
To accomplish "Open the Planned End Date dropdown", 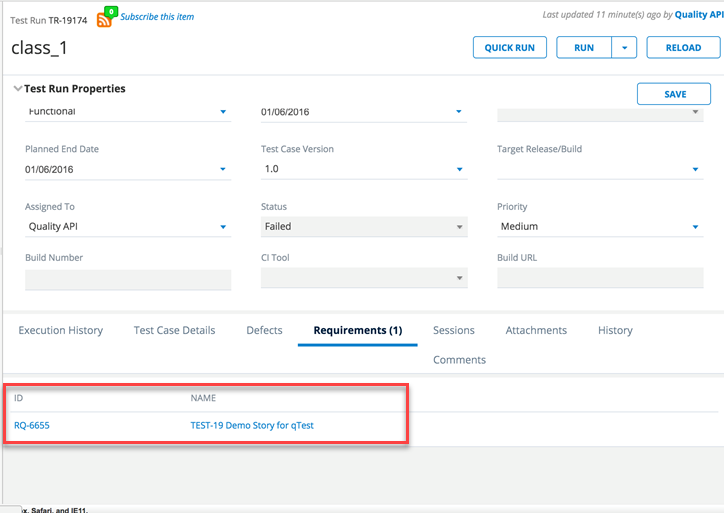I will [223, 170].
